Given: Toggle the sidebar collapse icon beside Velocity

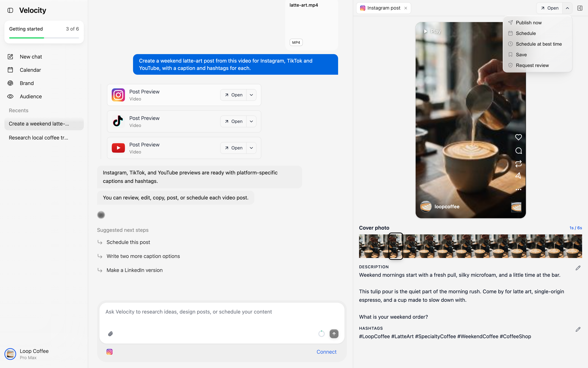Looking at the screenshot, I should [10, 10].
